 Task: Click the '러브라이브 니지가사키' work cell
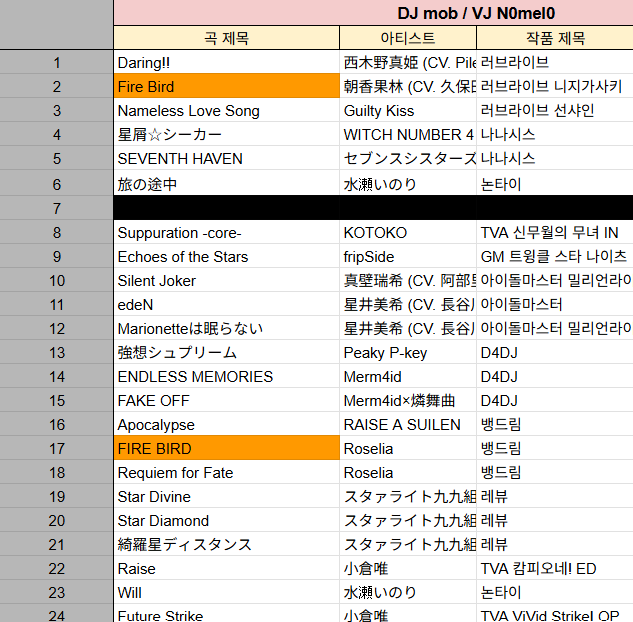click(x=555, y=86)
